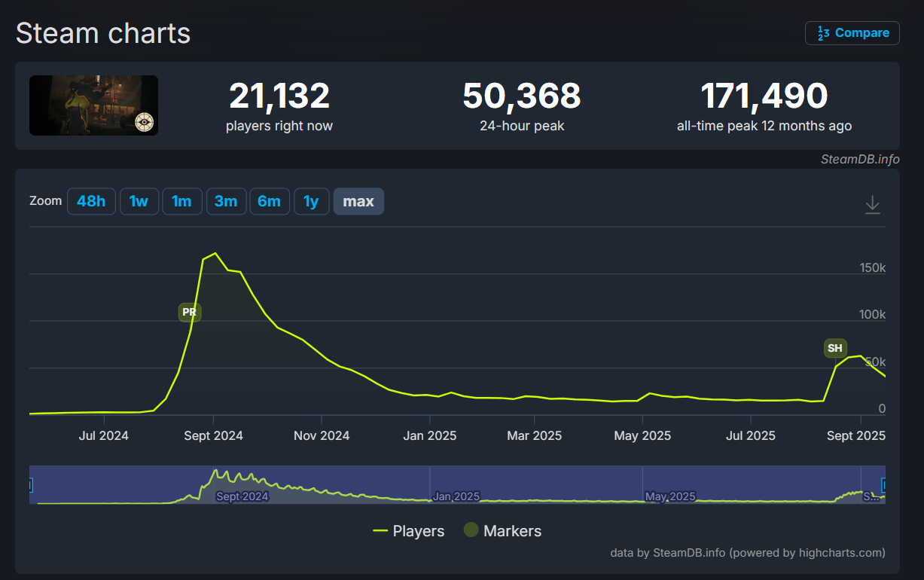Viewport: 924px width, 580px height.
Task: Set zoom to 48h
Action: coord(91,201)
